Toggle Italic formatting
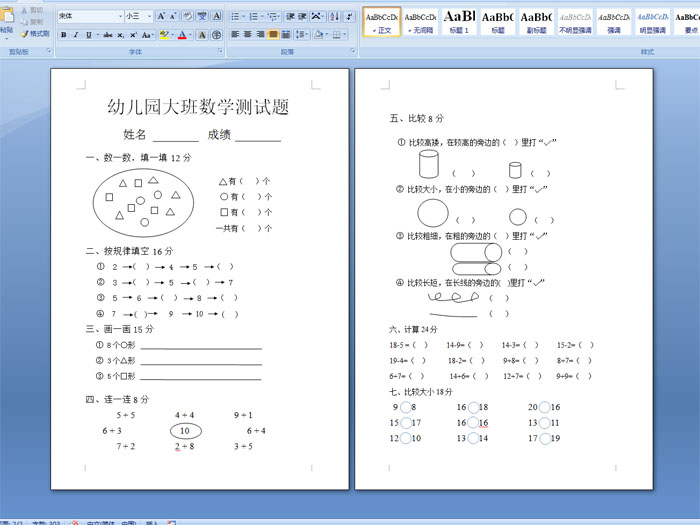Screen dimensions: 700x525 pos(76,34)
